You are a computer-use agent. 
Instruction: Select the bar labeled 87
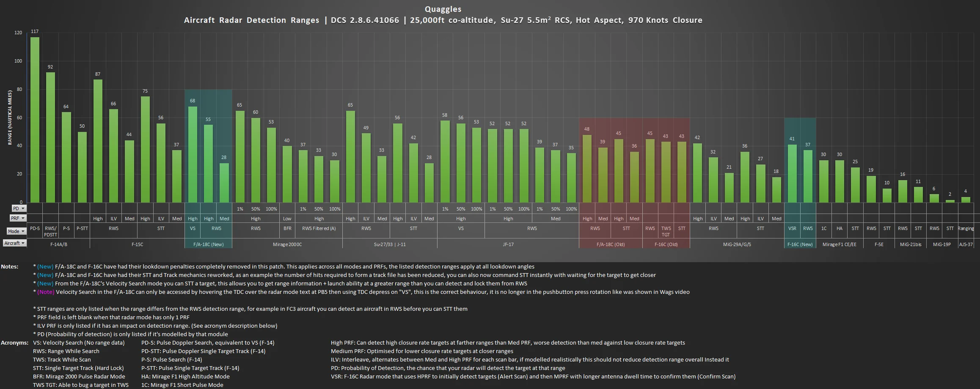[98, 141]
